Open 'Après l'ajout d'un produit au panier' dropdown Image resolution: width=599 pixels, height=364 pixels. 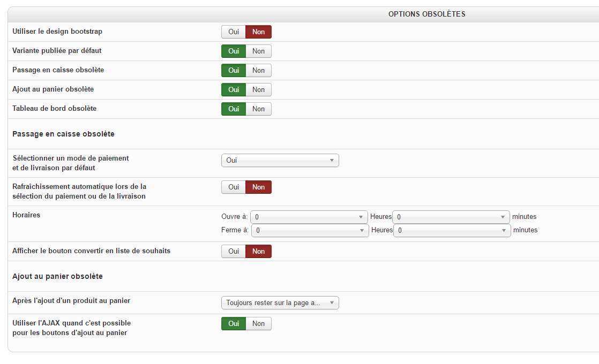pos(280,303)
